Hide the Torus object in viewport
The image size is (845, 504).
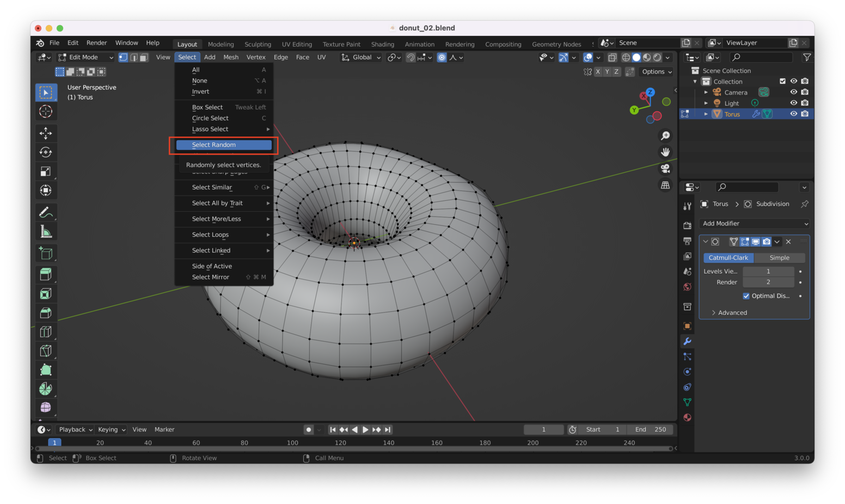pos(794,114)
